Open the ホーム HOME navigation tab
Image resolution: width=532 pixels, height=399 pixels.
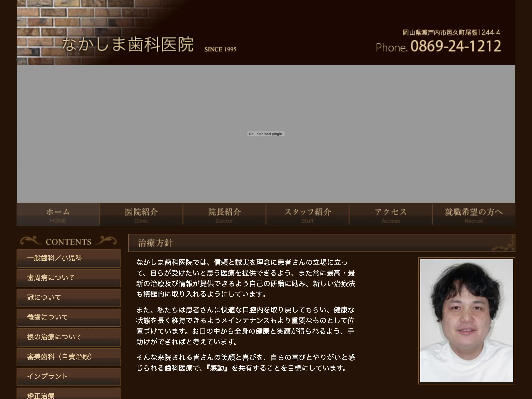[x=58, y=215]
